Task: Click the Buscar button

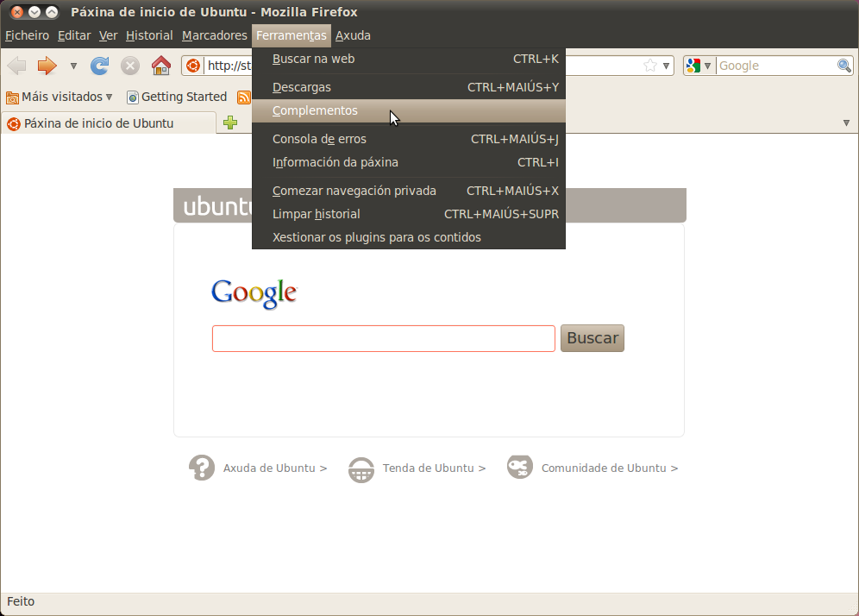Action: (x=593, y=338)
